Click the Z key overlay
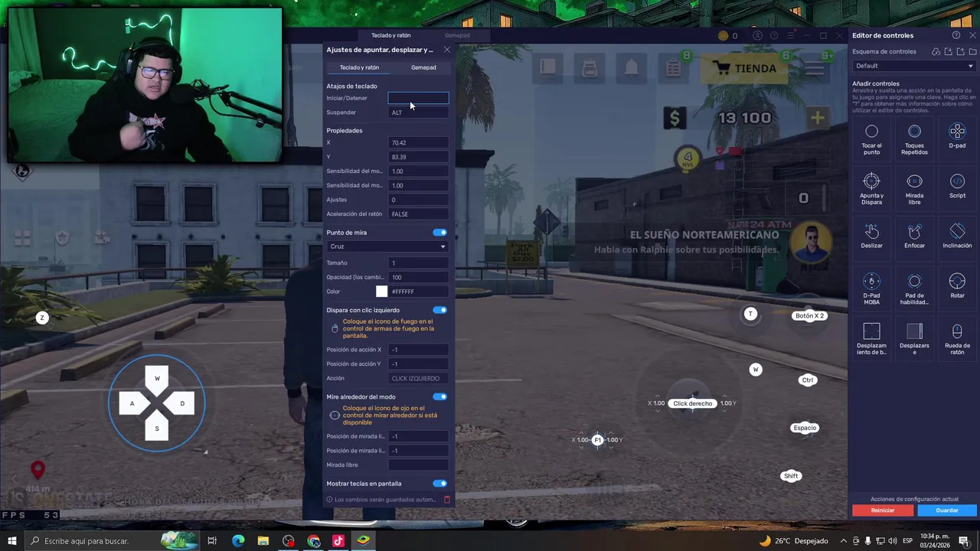 point(42,318)
